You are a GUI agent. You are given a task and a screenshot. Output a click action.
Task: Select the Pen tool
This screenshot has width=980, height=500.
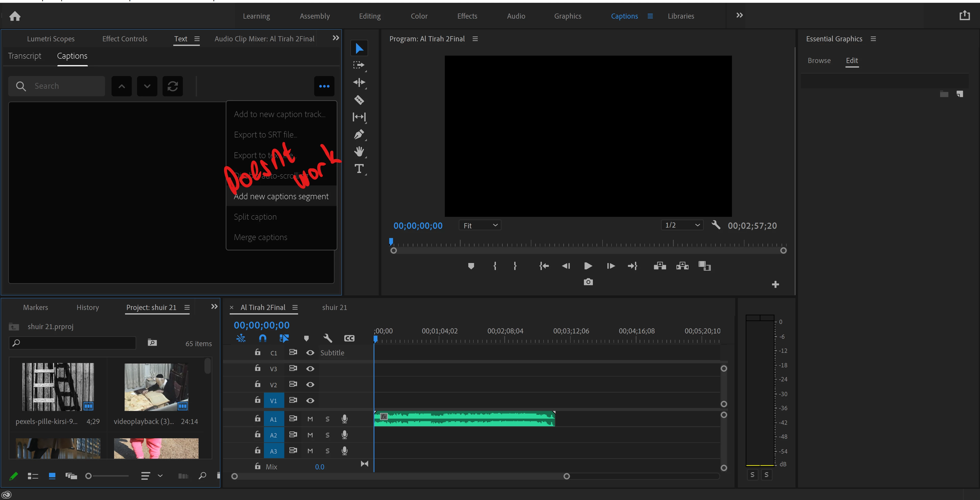click(359, 134)
